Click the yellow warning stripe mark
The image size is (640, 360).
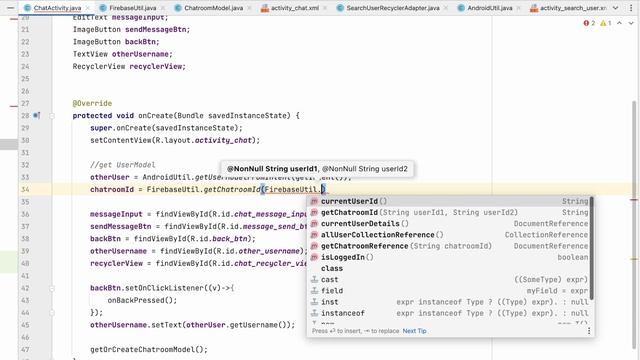pos(634,259)
